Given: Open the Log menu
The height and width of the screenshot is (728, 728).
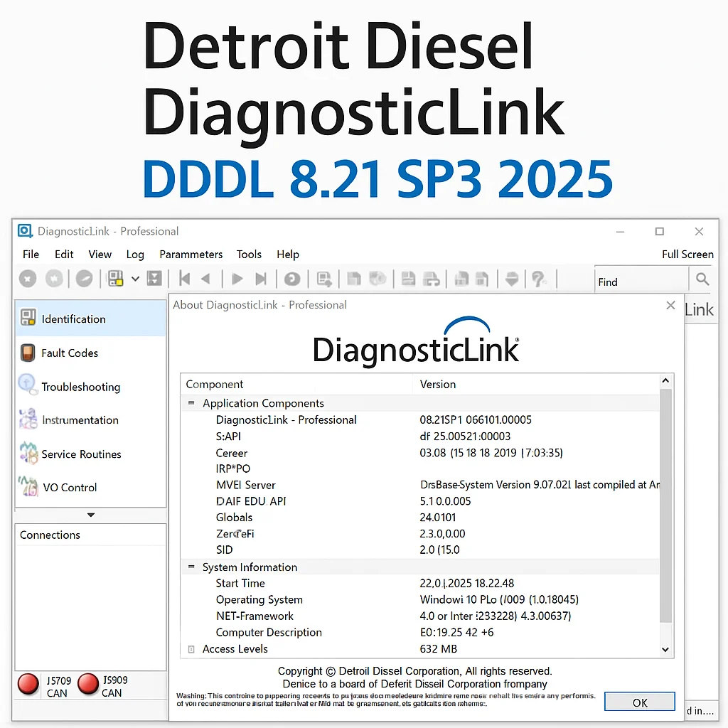Looking at the screenshot, I should click(135, 255).
